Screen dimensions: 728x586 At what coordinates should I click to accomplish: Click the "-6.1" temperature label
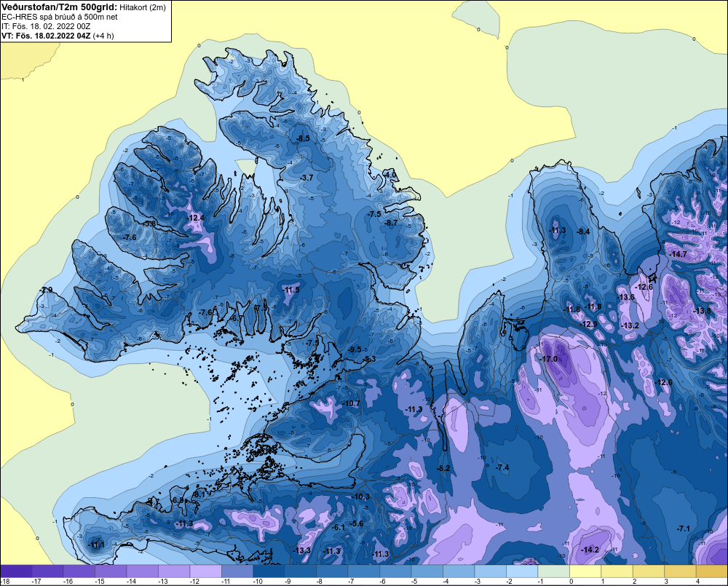339,527
